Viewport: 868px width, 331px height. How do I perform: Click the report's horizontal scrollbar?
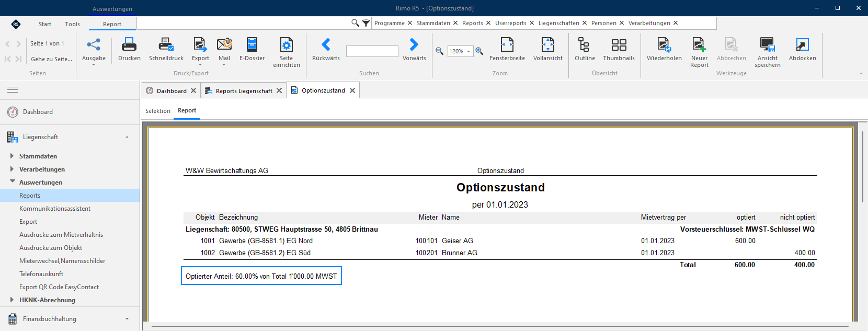click(500, 327)
